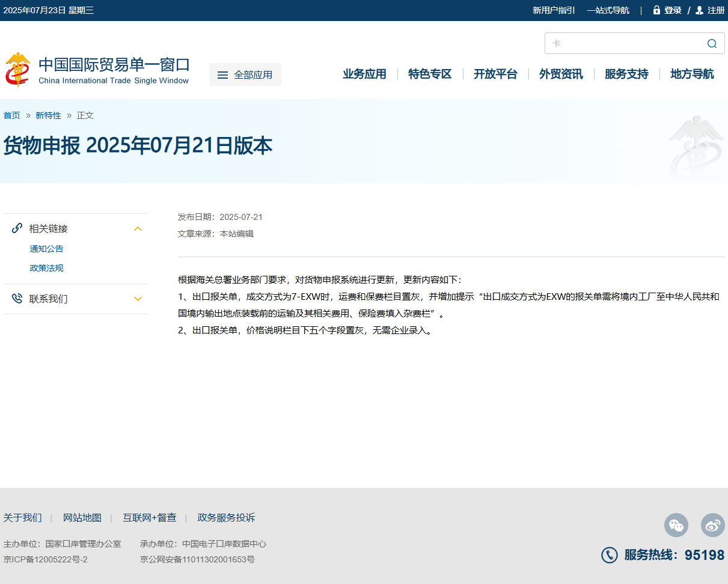Click the link chain icon beside 相关链接
Screen dimensions: 728x584
[x=16, y=228]
